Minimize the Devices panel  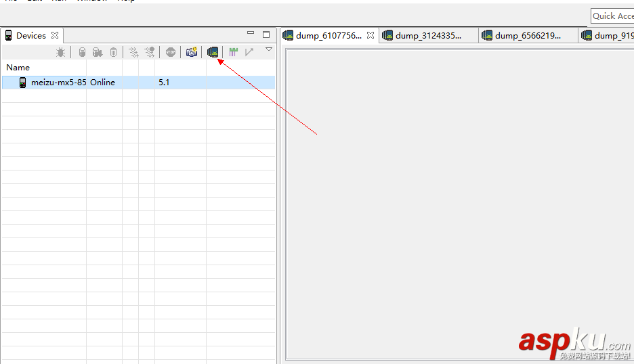click(x=251, y=33)
